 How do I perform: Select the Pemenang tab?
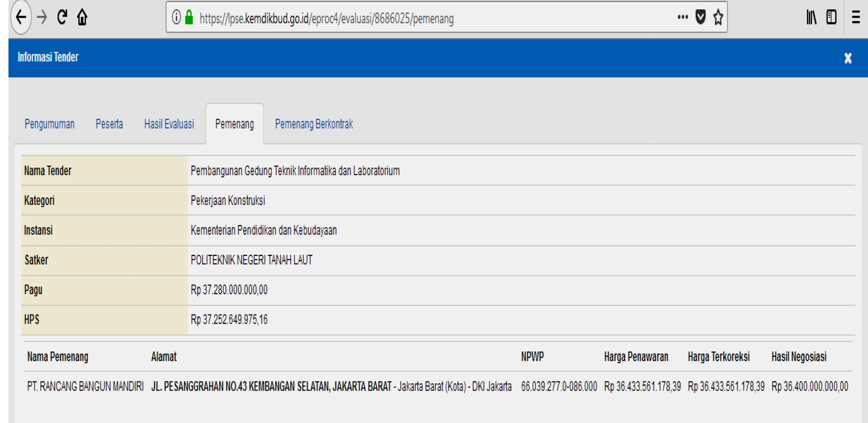click(235, 124)
